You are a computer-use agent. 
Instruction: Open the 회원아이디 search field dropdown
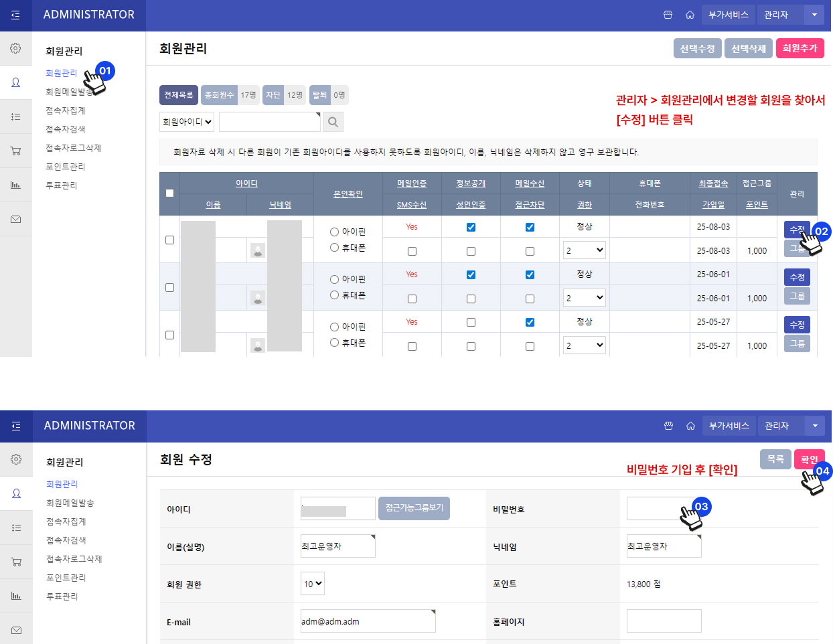coord(187,122)
